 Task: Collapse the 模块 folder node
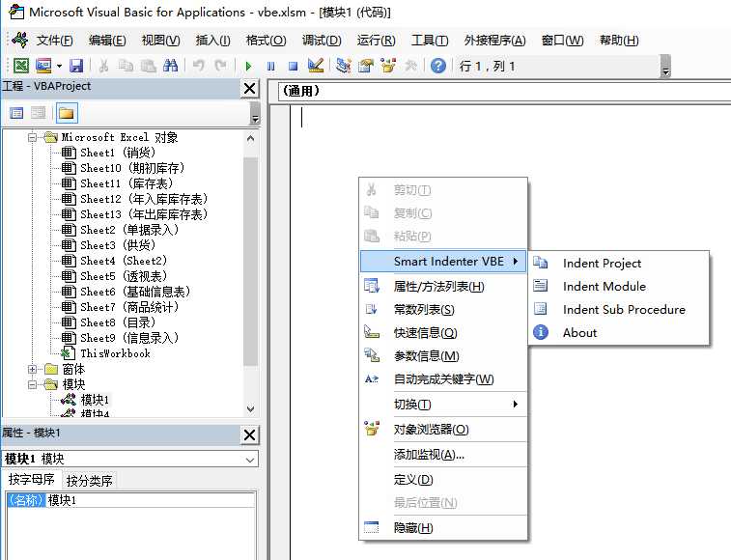tap(32, 384)
